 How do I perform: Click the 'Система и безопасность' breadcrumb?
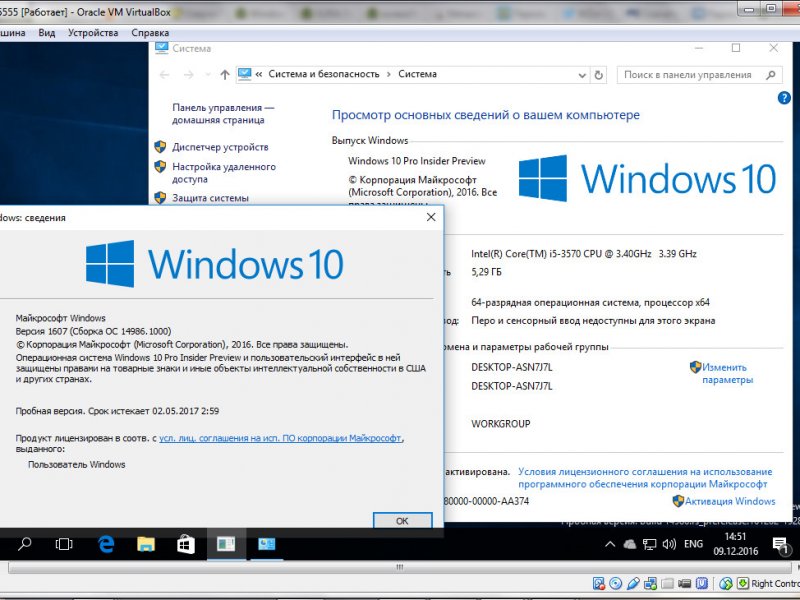[324, 74]
